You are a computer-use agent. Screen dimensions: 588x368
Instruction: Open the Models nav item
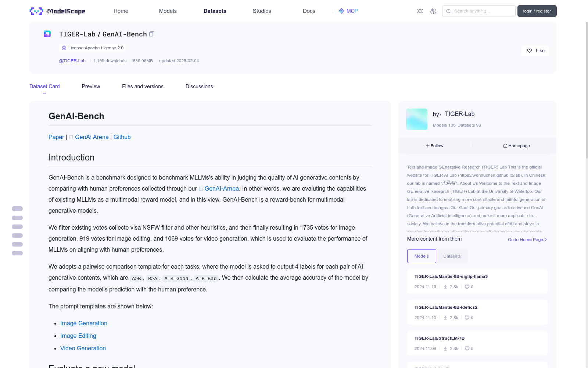pyautogui.click(x=168, y=11)
